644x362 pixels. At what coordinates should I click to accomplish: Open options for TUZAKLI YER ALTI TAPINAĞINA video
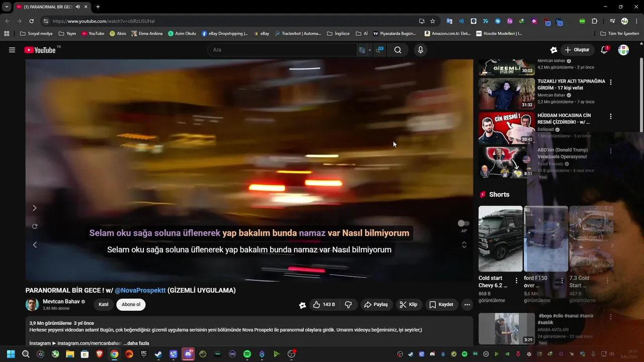(611, 82)
